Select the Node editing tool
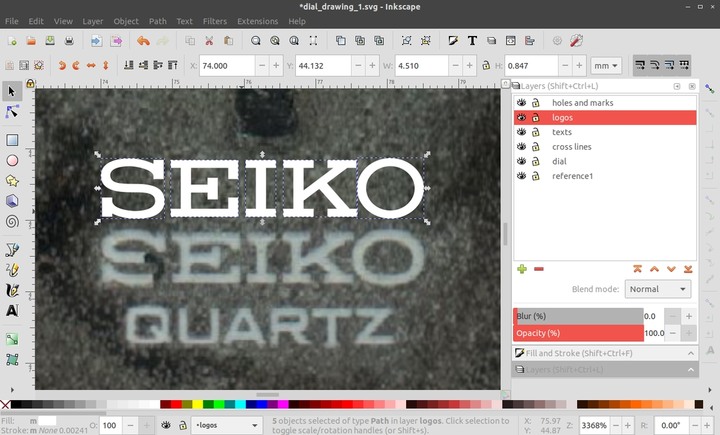The image size is (720, 435). tap(12, 112)
